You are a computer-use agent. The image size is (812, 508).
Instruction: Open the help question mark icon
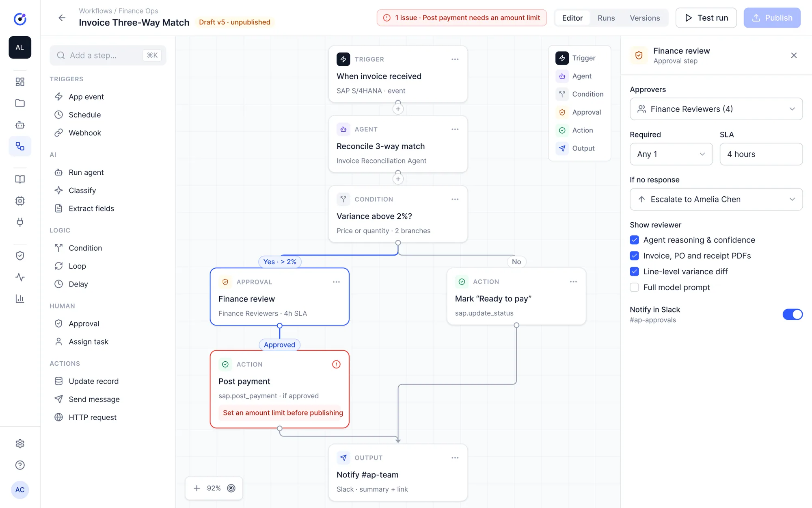coord(20,465)
